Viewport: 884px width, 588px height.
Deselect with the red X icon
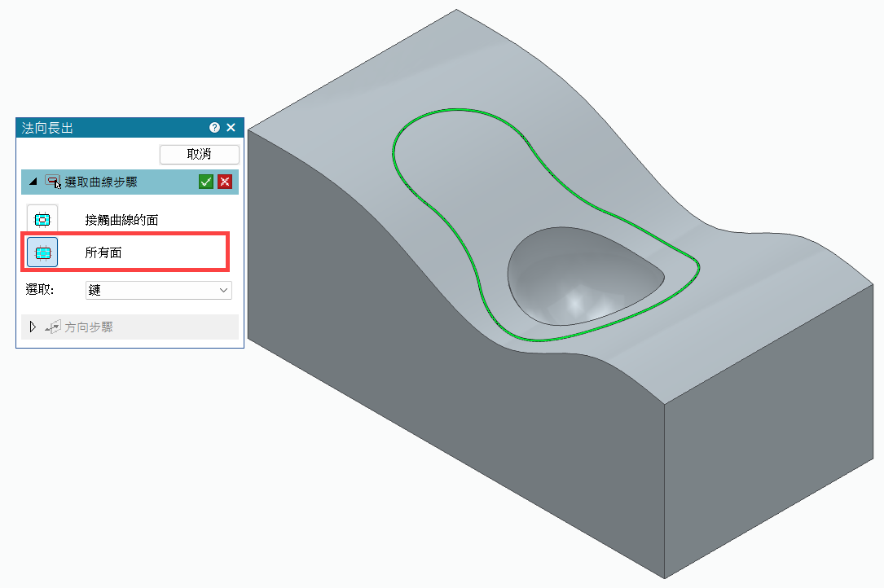tap(225, 182)
